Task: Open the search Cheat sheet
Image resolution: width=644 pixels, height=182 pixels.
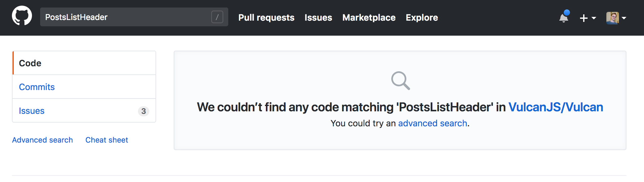Action: pos(107,140)
